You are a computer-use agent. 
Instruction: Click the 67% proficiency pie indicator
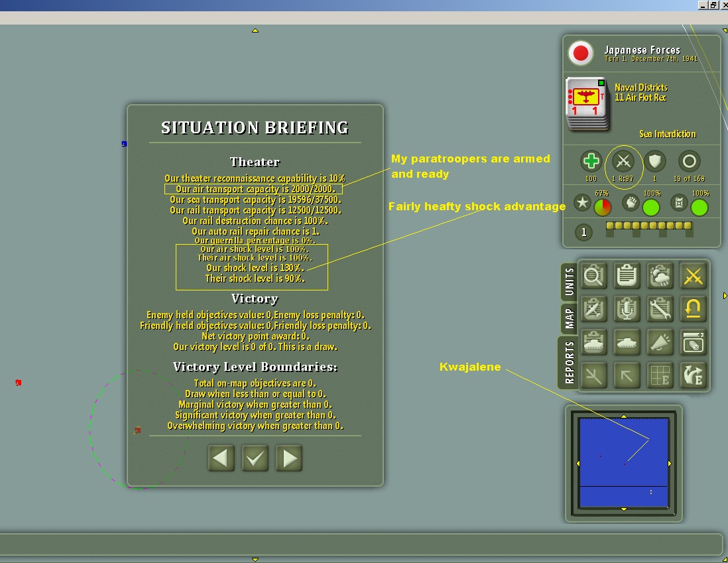coord(603,207)
